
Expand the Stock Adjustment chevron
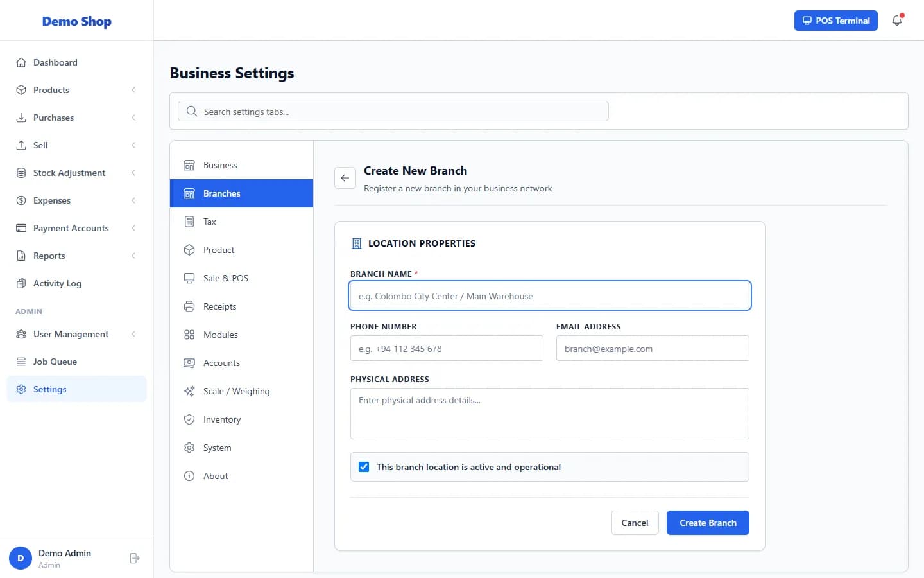[x=133, y=173]
